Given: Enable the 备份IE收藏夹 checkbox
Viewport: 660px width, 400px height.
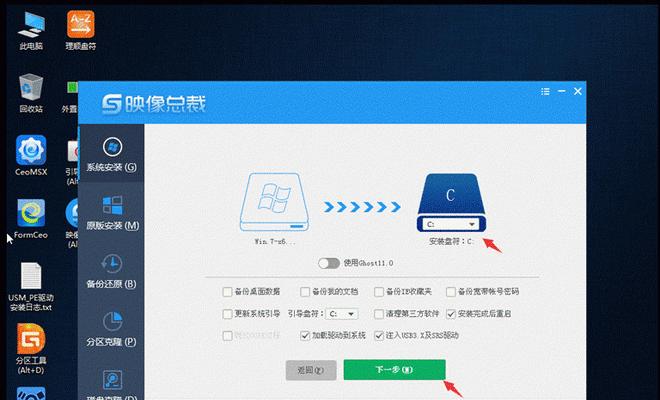Looking at the screenshot, I should point(379,292).
